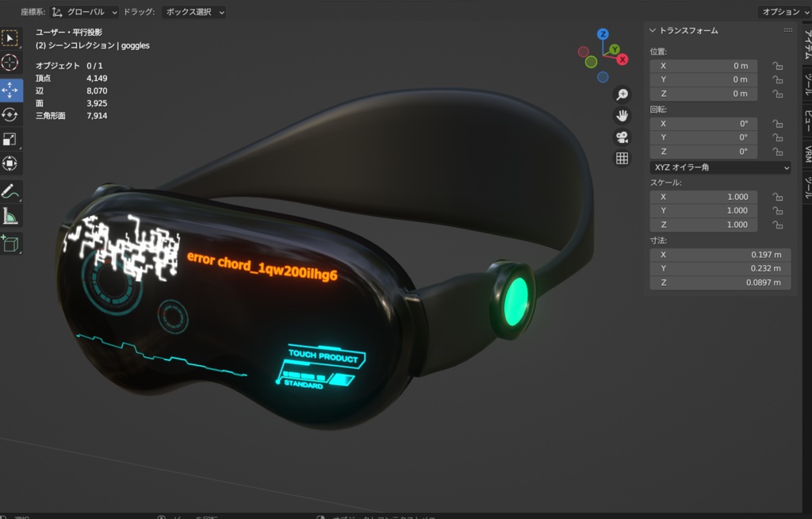Image resolution: width=812 pixels, height=519 pixels.
Task: Select the Move tool in the toolbar
Action: pos(10,90)
